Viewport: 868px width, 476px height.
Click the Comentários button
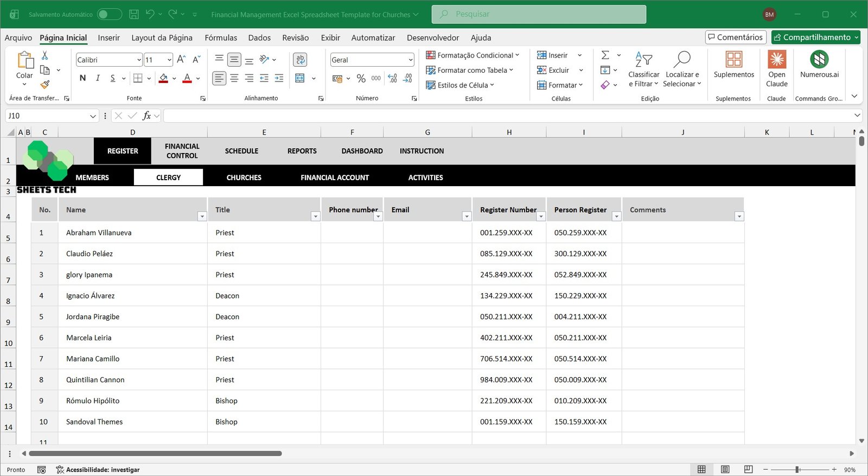[735, 37]
